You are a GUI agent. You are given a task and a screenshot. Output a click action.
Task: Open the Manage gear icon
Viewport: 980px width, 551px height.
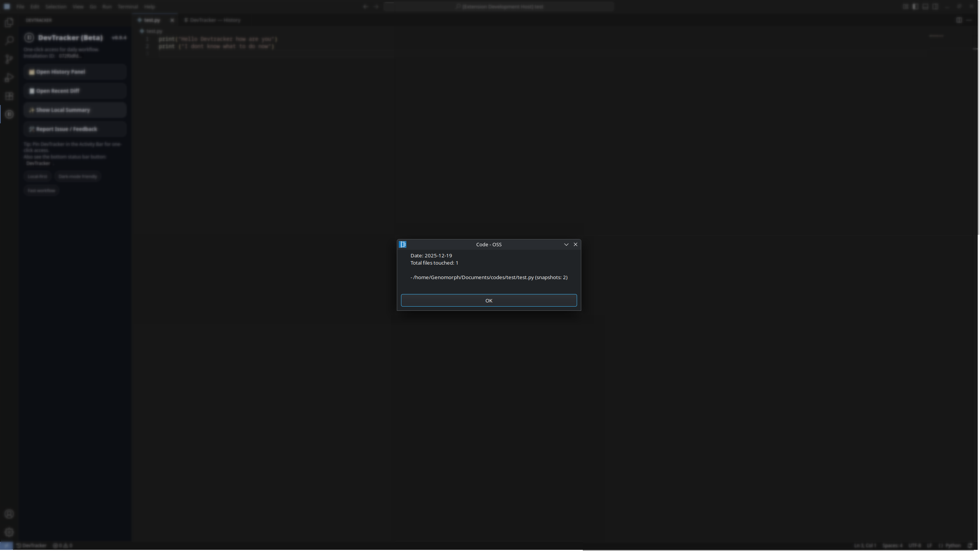click(9, 533)
